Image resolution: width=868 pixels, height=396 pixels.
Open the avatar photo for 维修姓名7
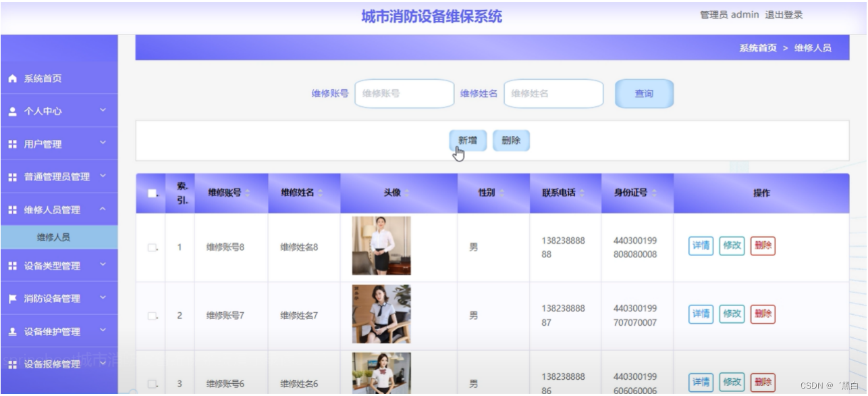tap(381, 314)
